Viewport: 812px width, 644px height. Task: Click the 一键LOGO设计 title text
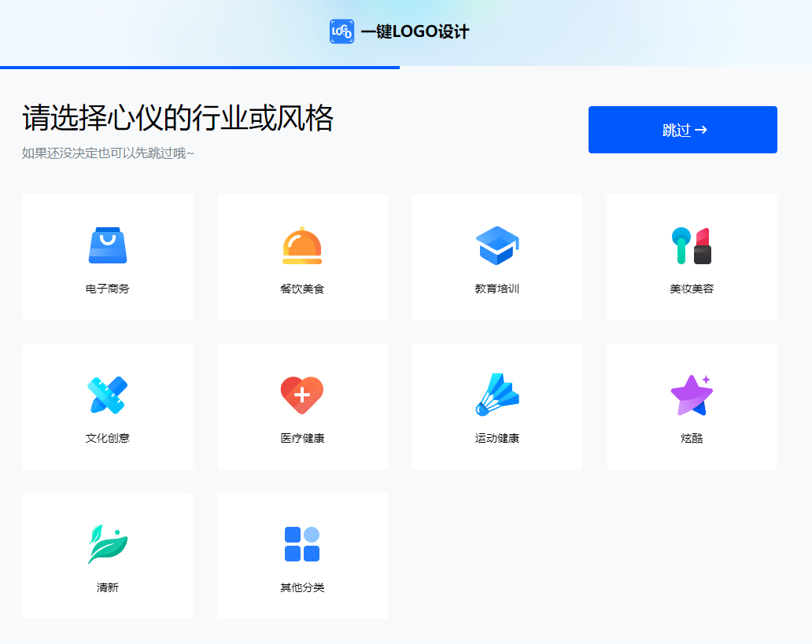click(x=415, y=31)
